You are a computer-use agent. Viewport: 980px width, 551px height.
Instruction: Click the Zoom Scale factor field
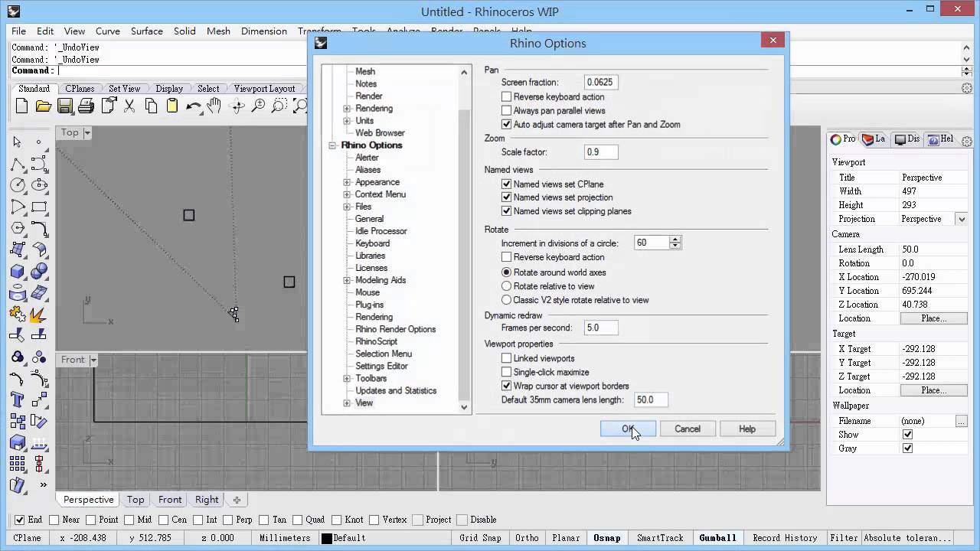point(601,152)
